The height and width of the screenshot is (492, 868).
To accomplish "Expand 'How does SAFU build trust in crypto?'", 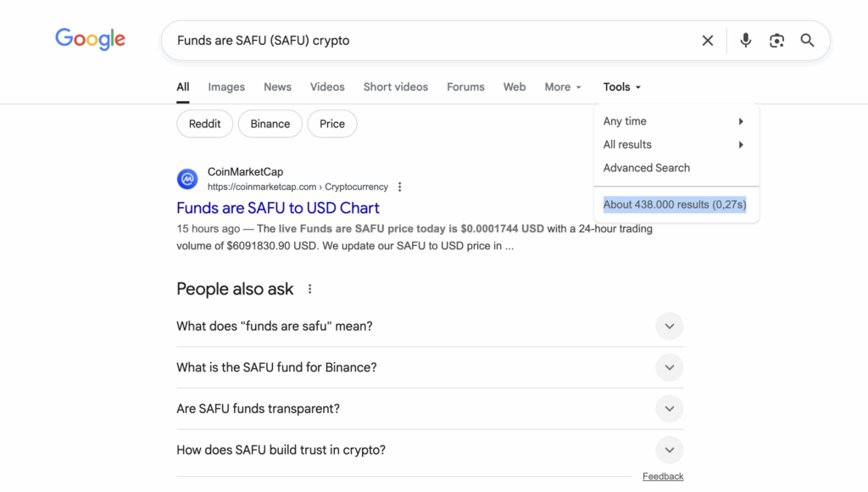I will click(669, 450).
